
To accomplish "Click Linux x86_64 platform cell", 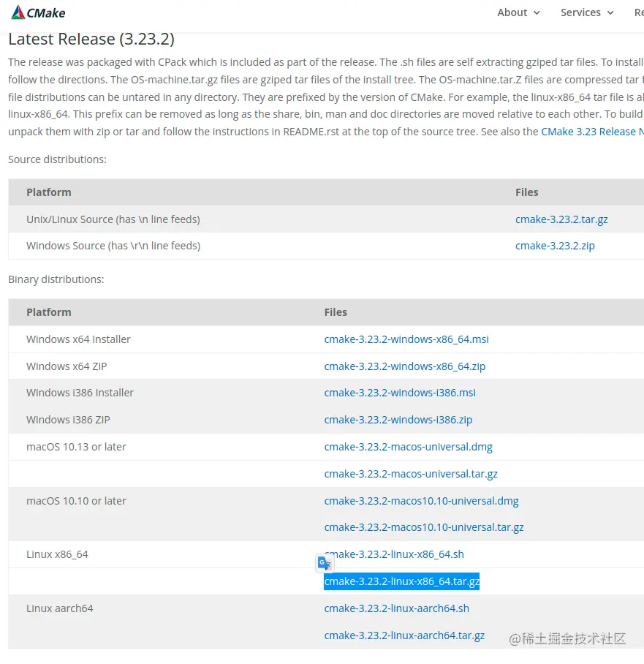I will click(x=57, y=554).
